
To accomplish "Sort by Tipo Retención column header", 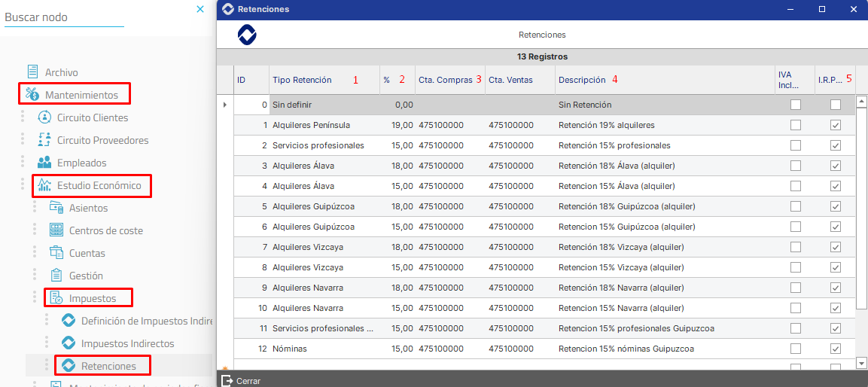I will tap(324, 80).
